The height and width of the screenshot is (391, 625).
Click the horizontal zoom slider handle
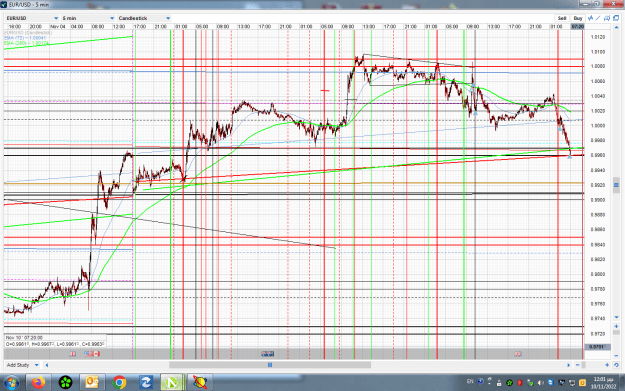click(x=584, y=365)
